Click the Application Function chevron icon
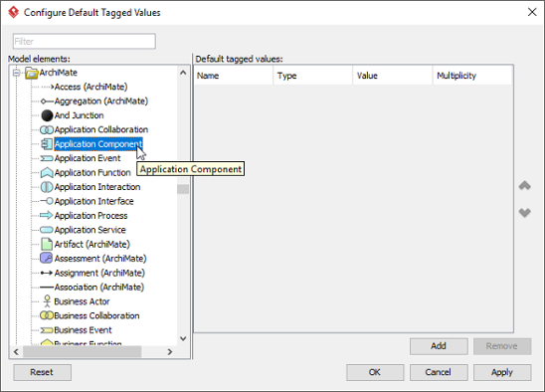The image size is (545, 392). 47,172
